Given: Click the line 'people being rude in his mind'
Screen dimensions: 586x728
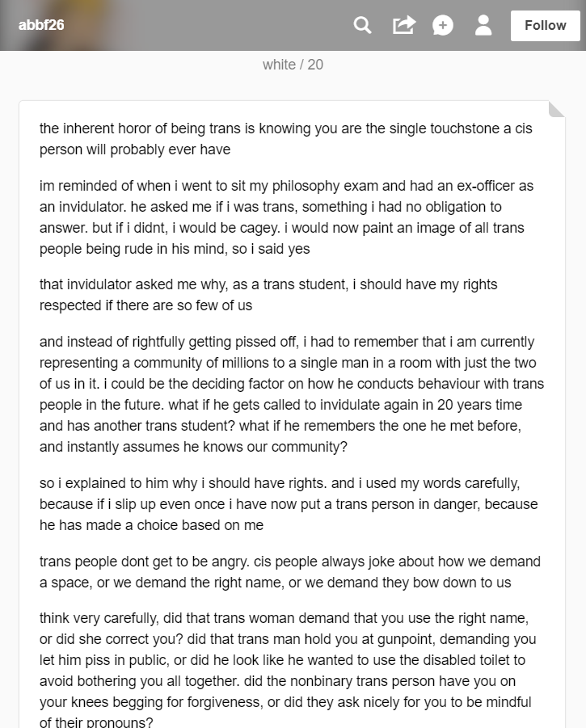Looking at the screenshot, I should coord(175,249).
